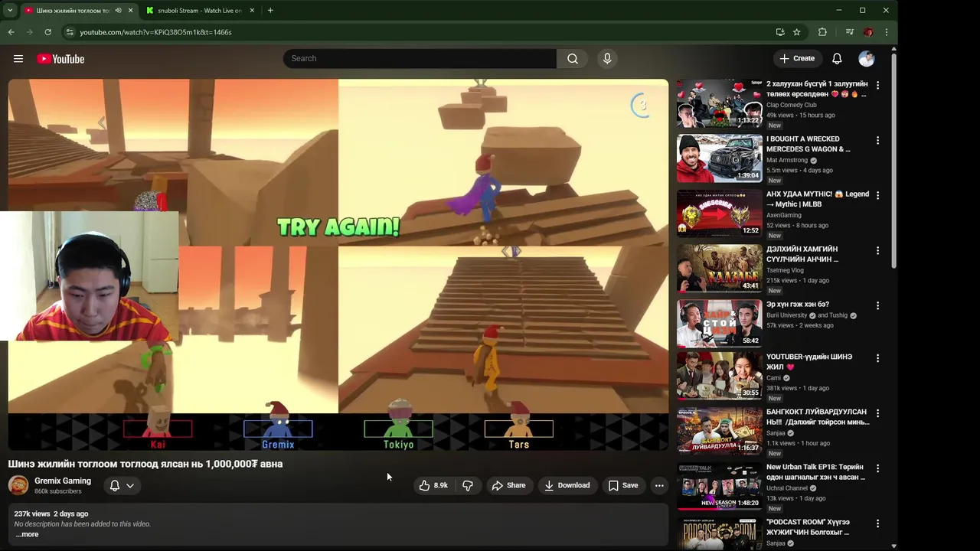Image resolution: width=980 pixels, height=551 pixels.
Task: Install app icon in address bar
Action: pyautogui.click(x=779, y=32)
